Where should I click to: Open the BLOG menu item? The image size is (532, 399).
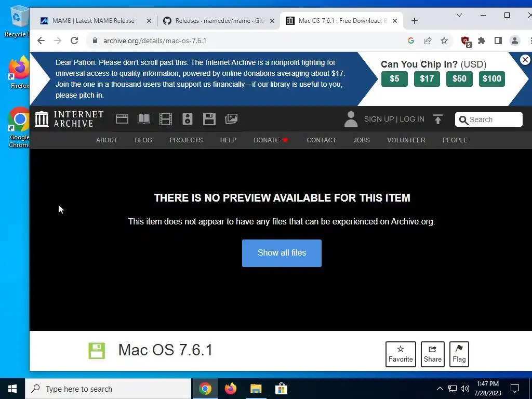coord(143,140)
